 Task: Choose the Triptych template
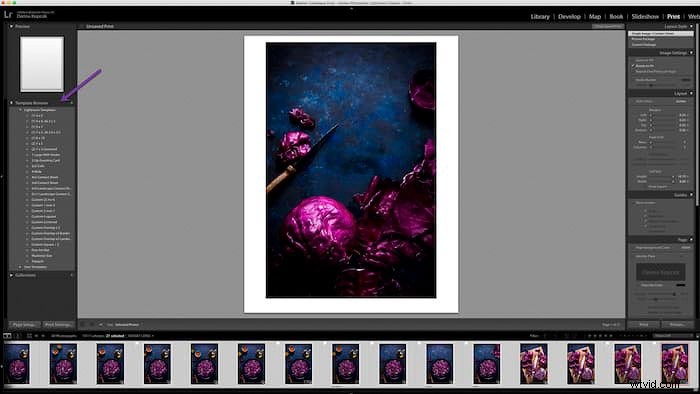(38, 261)
